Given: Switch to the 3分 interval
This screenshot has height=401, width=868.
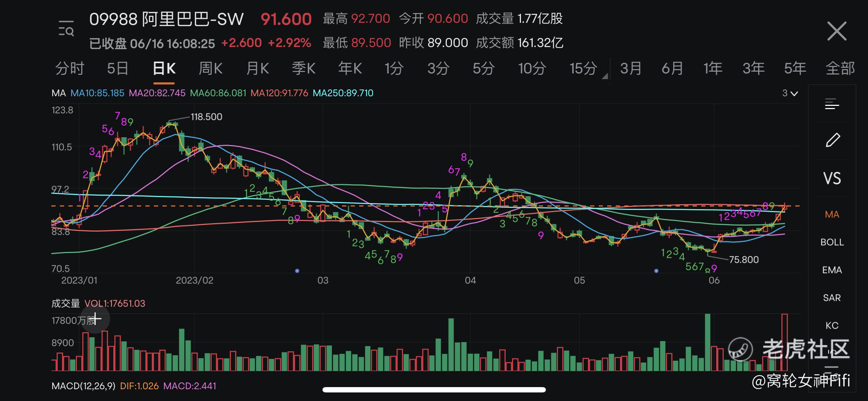Looking at the screenshot, I should pyautogui.click(x=438, y=68).
